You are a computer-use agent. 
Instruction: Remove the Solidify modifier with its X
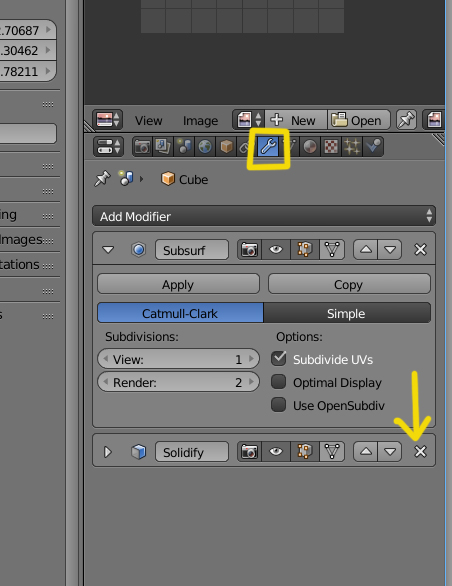point(421,452)
